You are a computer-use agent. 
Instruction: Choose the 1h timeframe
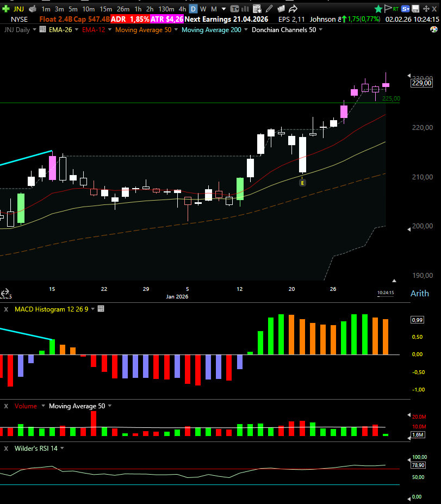[x=138, y=9]
